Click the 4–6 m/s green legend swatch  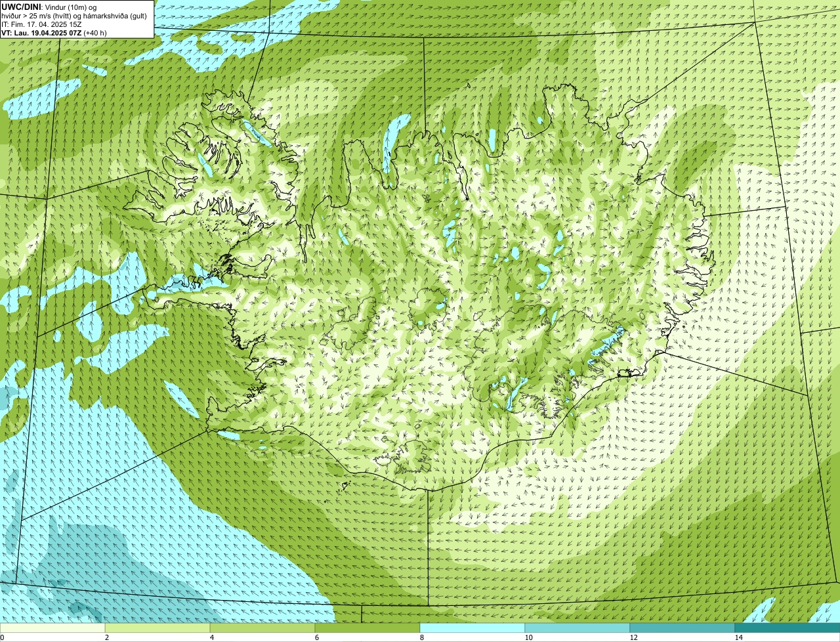(x=262, y=628)
